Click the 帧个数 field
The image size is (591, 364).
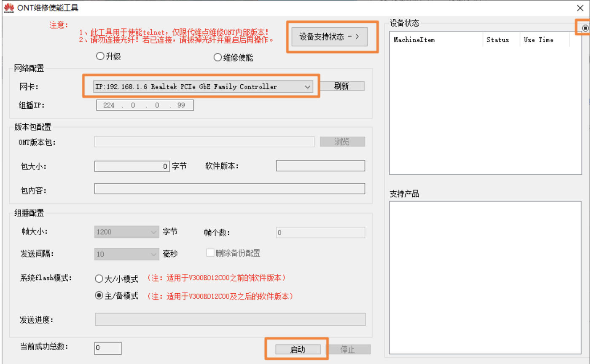[x=320, y=232]
